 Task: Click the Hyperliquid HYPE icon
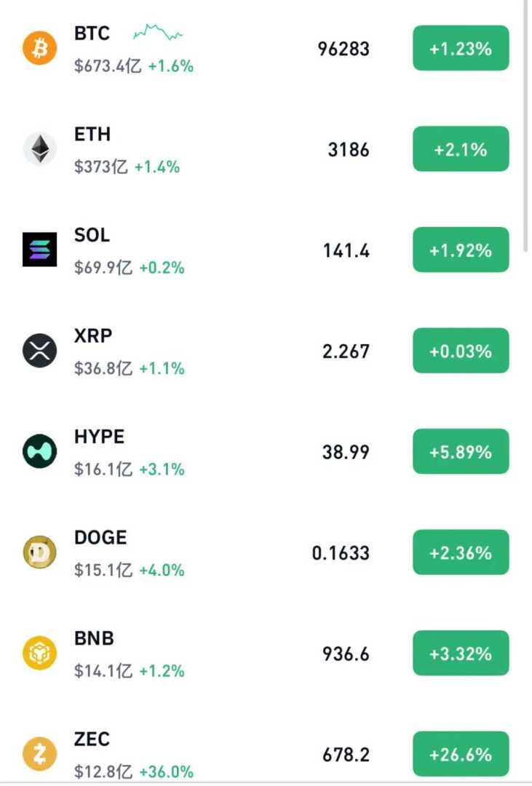click(x=39, y=451)
